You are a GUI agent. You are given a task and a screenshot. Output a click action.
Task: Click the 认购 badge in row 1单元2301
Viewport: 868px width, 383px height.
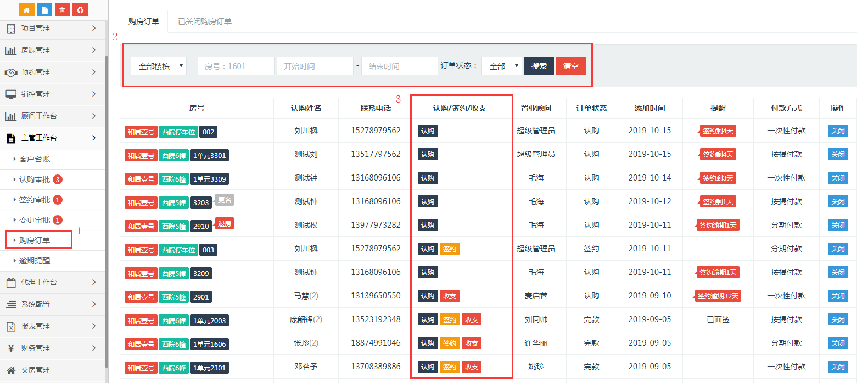pyautogui.click(x=428, y=367)
